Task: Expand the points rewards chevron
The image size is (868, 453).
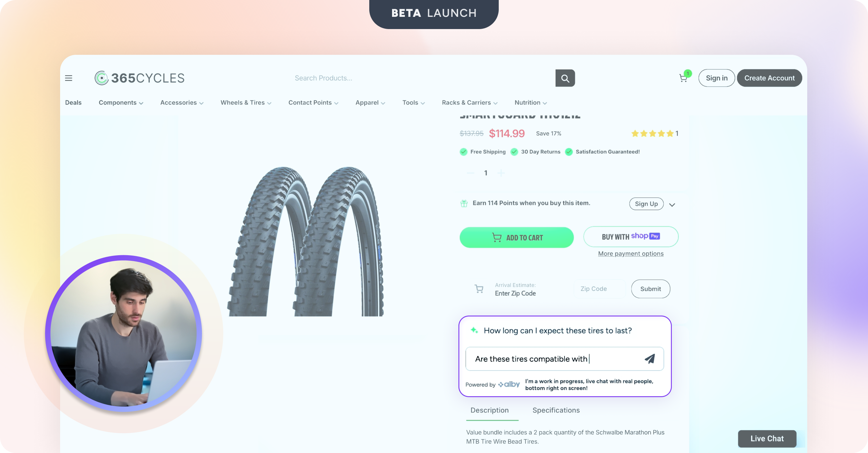Action: click(672, 205)
